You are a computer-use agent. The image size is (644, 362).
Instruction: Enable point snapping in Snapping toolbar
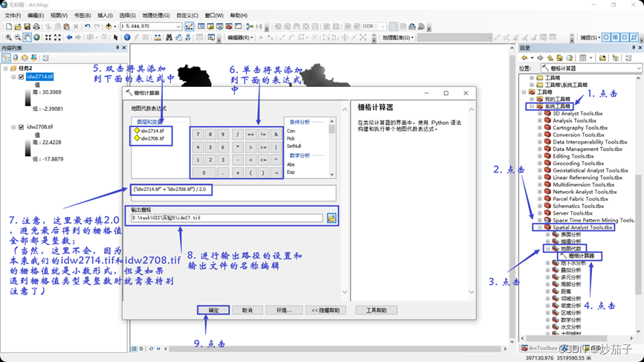(x=606, y=37)
